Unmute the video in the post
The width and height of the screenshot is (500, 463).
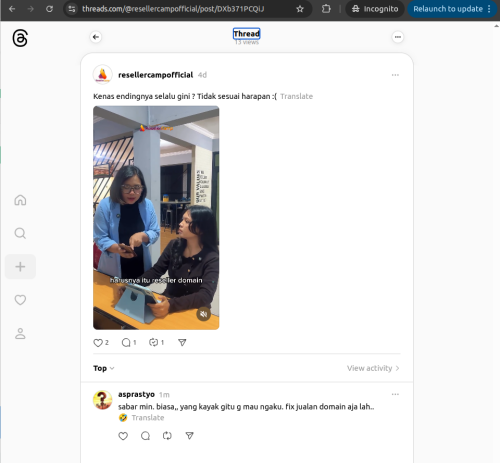[203, 314]
